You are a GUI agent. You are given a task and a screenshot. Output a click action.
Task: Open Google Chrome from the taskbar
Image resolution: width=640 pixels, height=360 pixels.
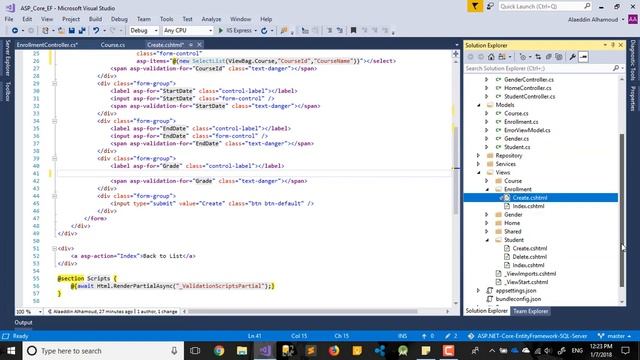click(x=219, y=351)
